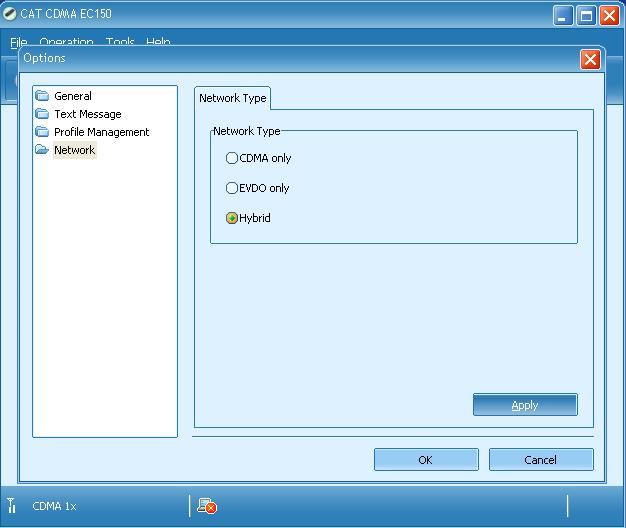
Task: Click the Profile Management folder icon
Action: point(42,132)
